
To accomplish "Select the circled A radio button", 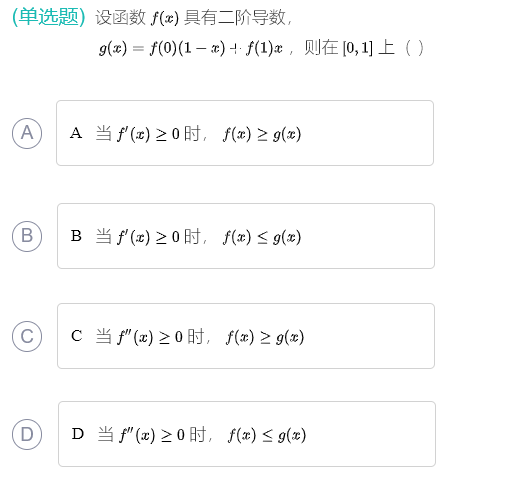I will click(x=27, y=133).
